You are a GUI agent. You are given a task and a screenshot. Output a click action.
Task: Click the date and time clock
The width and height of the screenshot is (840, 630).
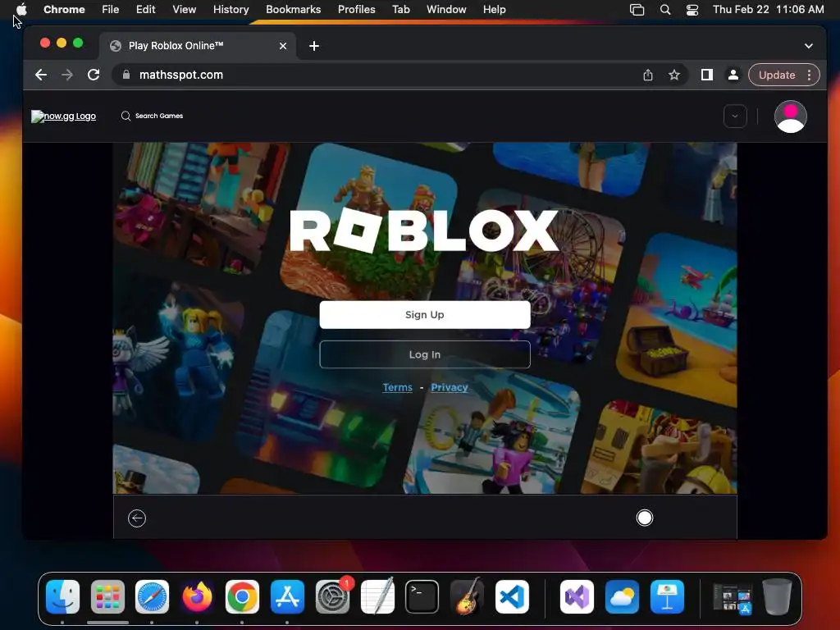coord(768,9)
